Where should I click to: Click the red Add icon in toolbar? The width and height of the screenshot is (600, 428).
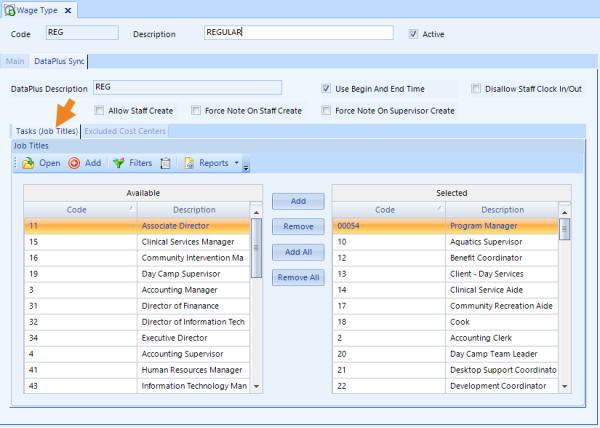pyautogui.click(x=74, y=163)
